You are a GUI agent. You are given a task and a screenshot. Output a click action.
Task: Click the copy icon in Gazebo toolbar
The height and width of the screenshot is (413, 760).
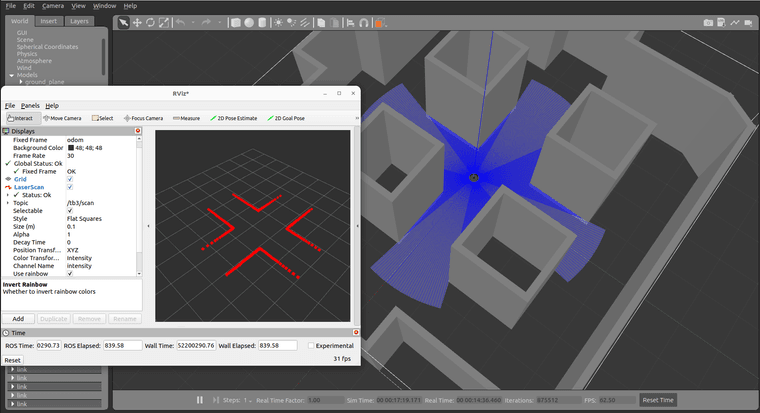(x=321, y=23)
